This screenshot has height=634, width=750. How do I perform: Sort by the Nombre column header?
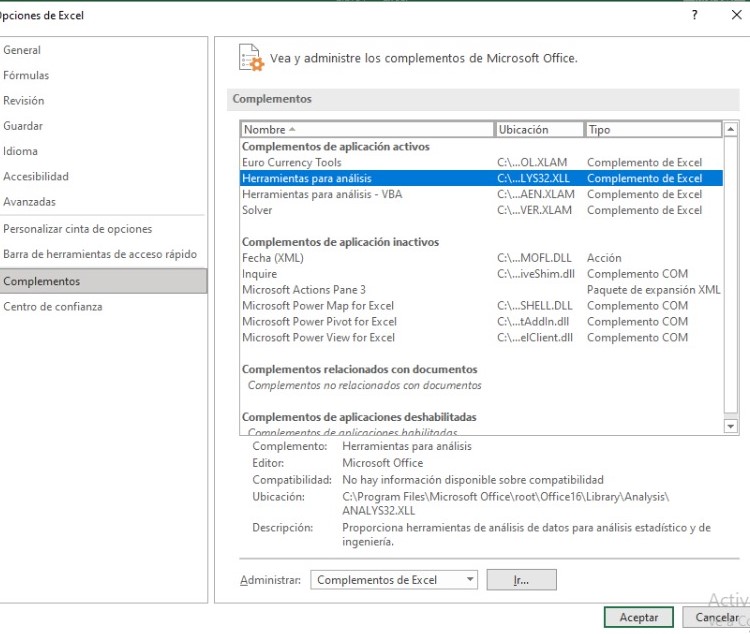click(x=367, y=130)
